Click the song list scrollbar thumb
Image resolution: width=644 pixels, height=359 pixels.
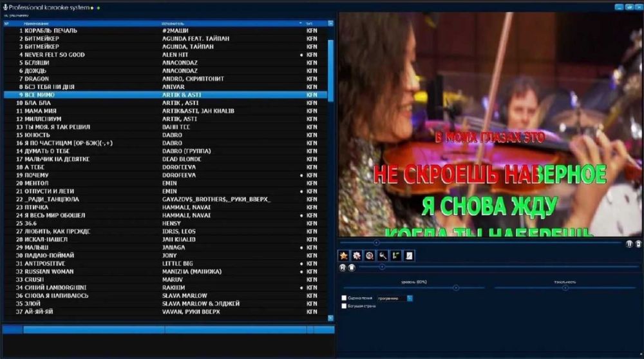tap(330, 70)
